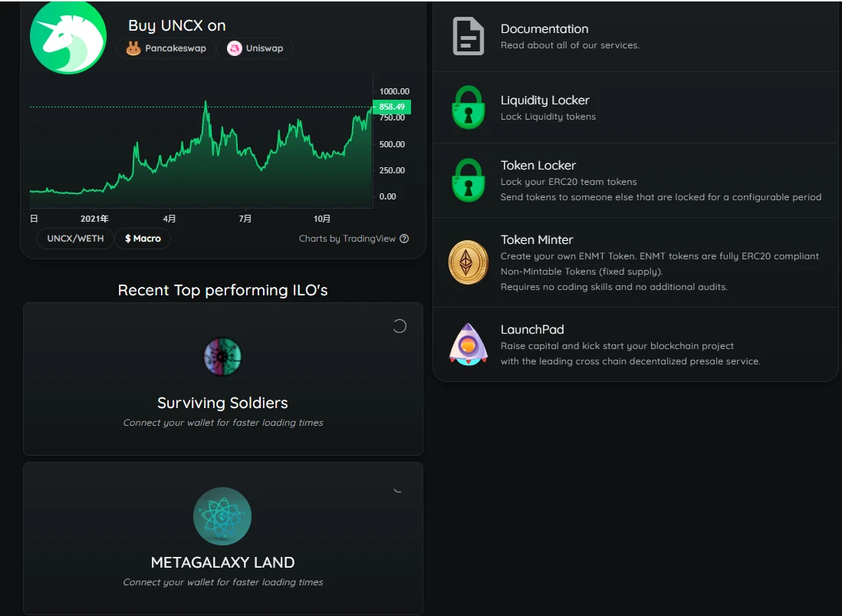Click the 858.49 current price label

392,107
